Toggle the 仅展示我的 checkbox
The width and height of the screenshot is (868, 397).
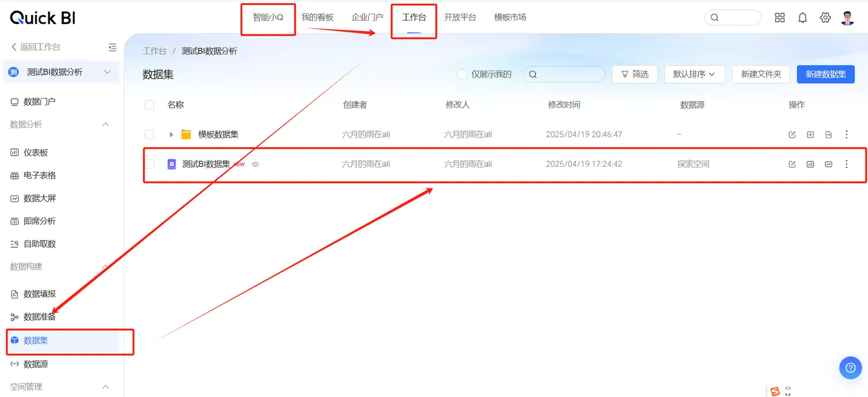click(x=462, y=74)
